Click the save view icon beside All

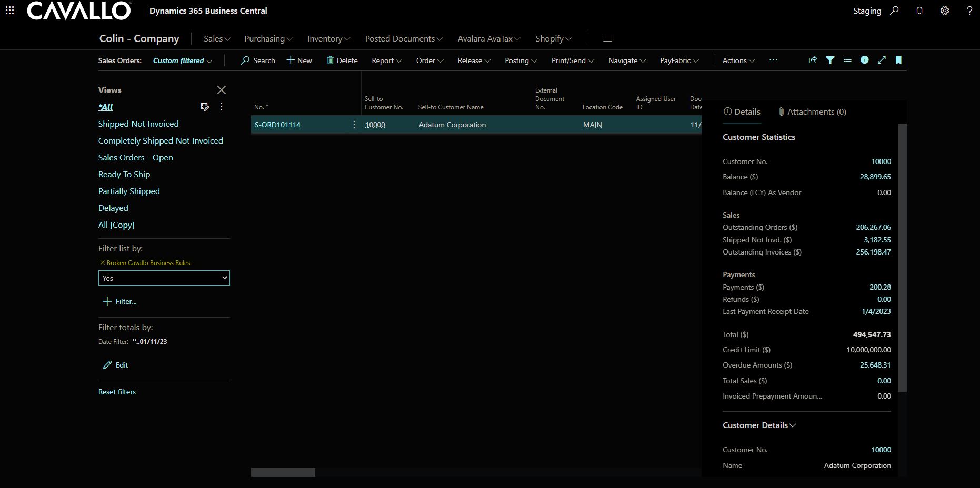click(205, 107)
